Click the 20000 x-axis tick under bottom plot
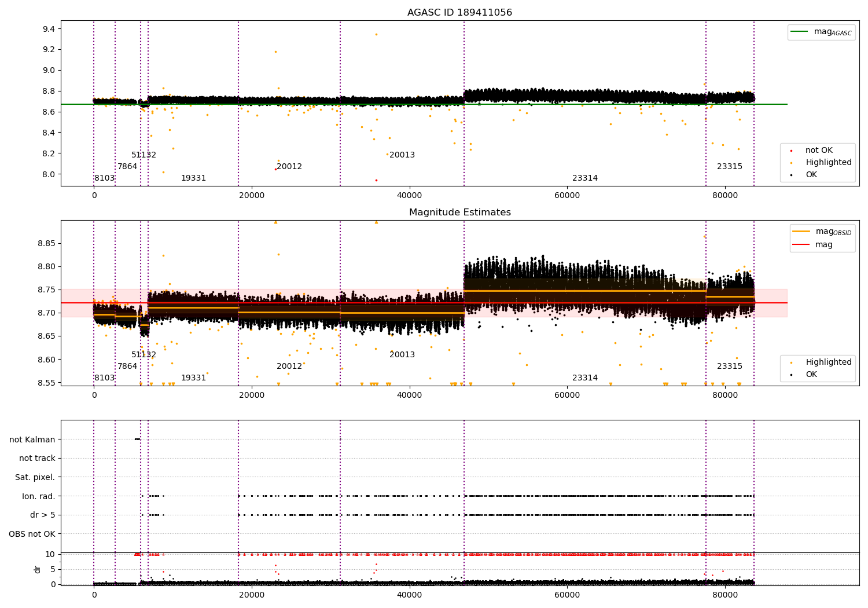 coord(252,595)
